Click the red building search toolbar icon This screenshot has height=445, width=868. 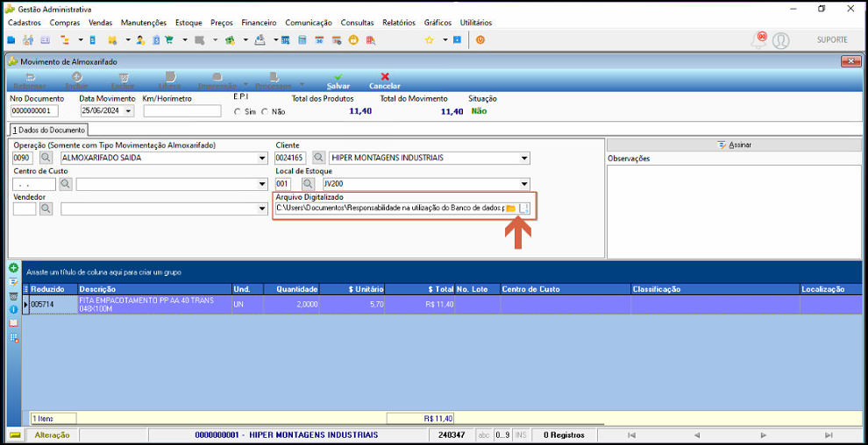point(370,39)
